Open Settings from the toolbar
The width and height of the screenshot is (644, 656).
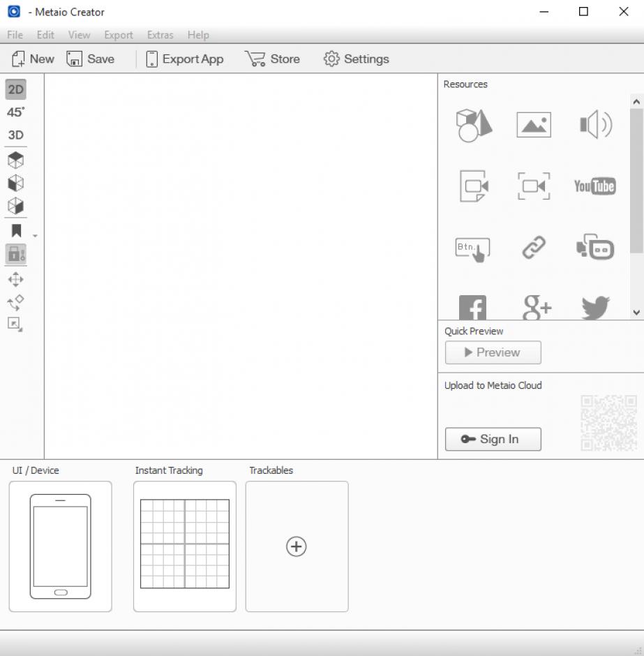coord(356,59)
